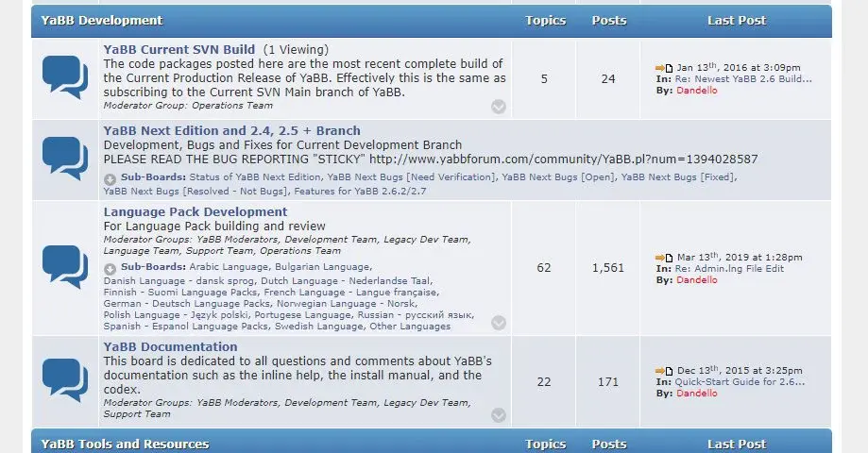Open YaBB Next Bugs [Need Verification] sub-board
The height and width of the screenshot is (453, 868).
(x=411, y=177)
